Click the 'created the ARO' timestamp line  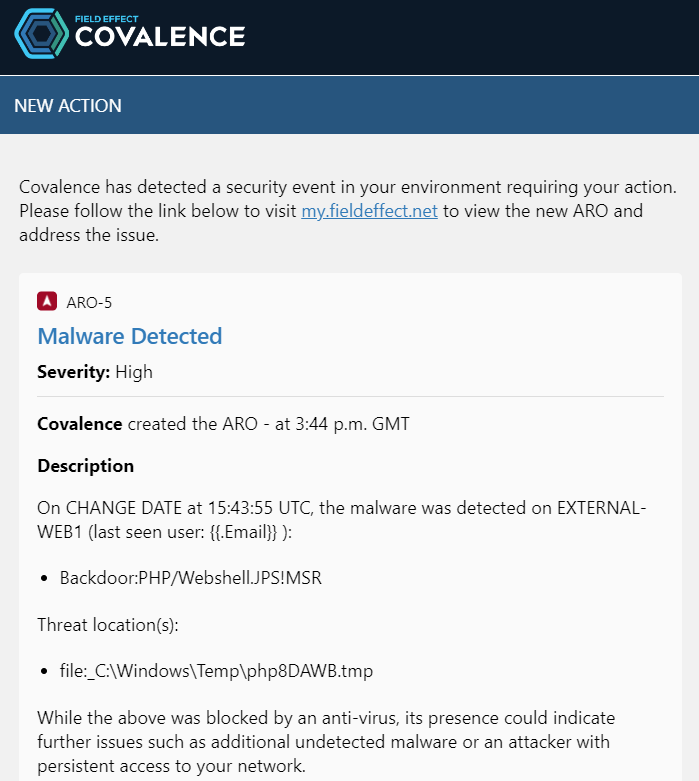point(223,424)
